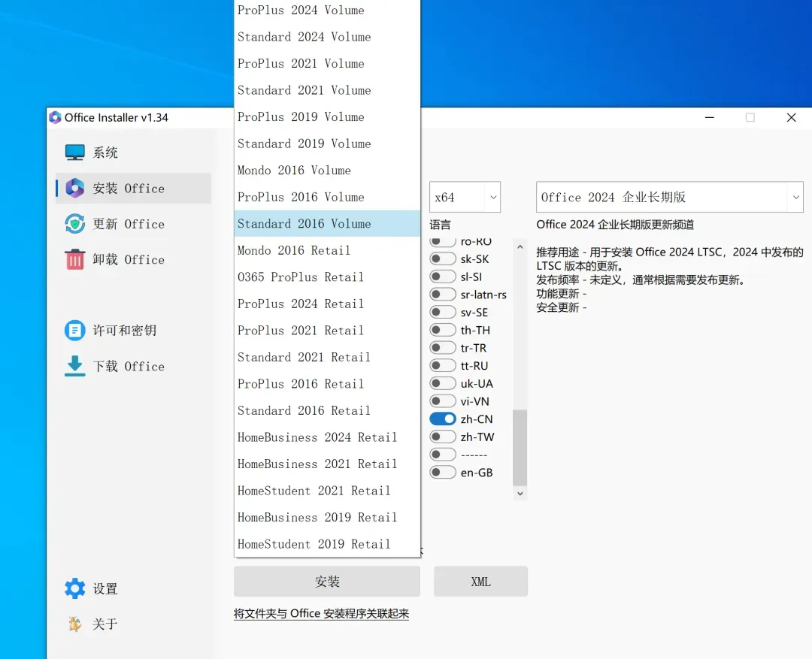Click the 许可和密钥 document icon

pos(75,331)
